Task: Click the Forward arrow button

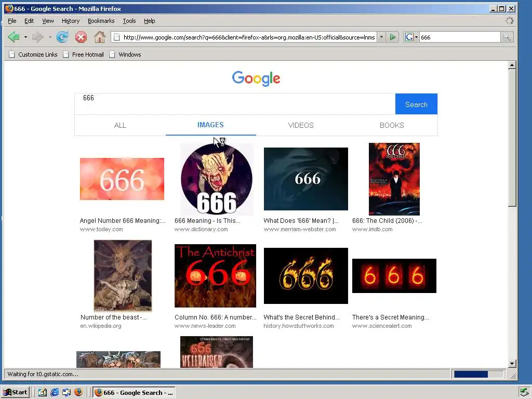Action: pos(37,37)
